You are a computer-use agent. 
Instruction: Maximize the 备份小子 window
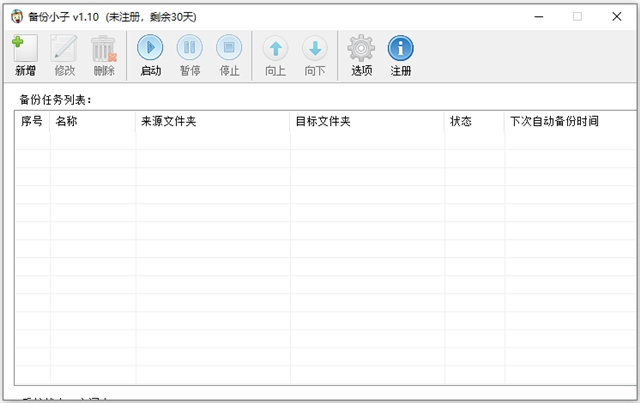pyautogui.click(x=577, y=17)
